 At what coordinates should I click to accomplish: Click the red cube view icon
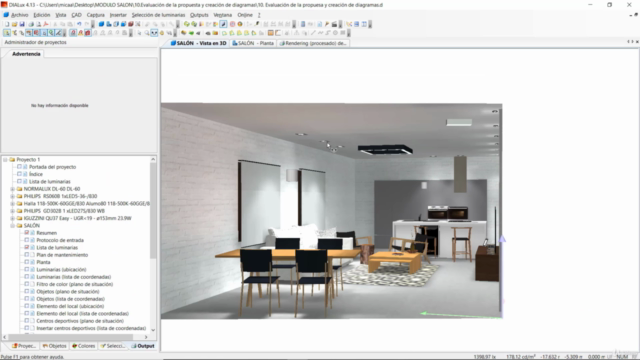click(131, 24)
